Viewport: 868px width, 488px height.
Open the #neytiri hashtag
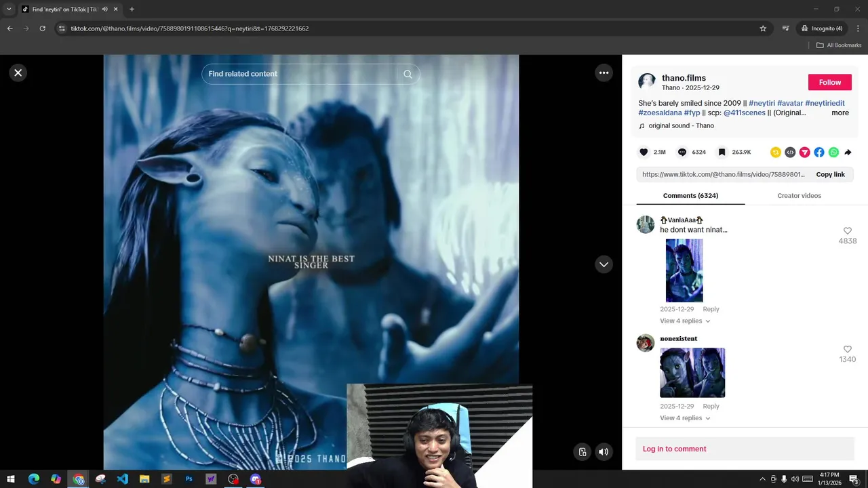pos(762,103)
